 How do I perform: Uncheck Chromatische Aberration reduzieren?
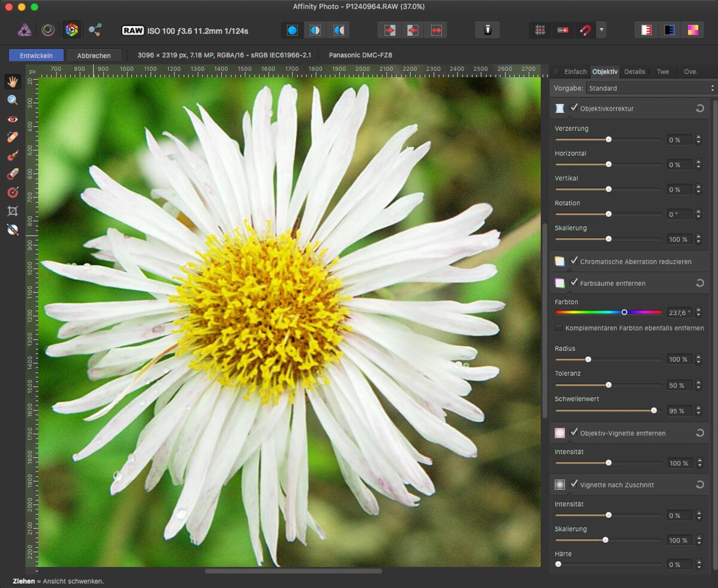(x=574, y=261)
